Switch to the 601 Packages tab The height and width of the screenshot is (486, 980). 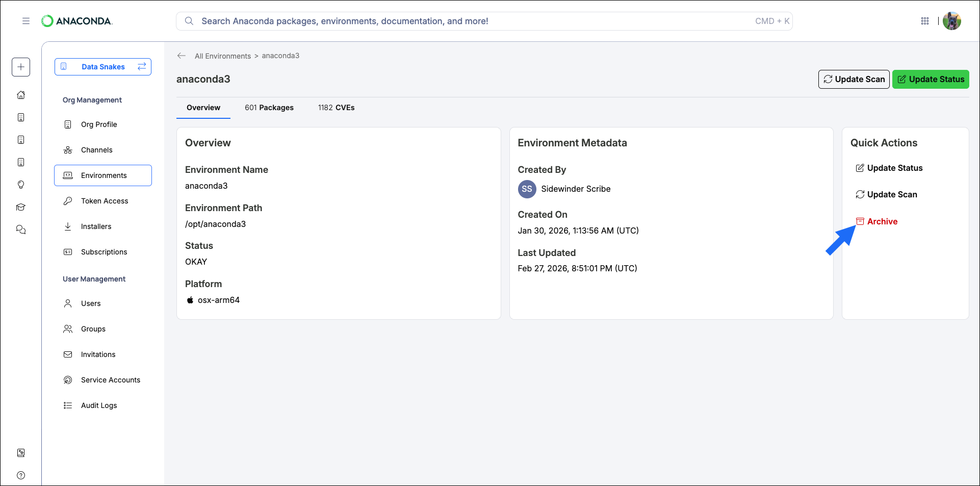point(269,108)
